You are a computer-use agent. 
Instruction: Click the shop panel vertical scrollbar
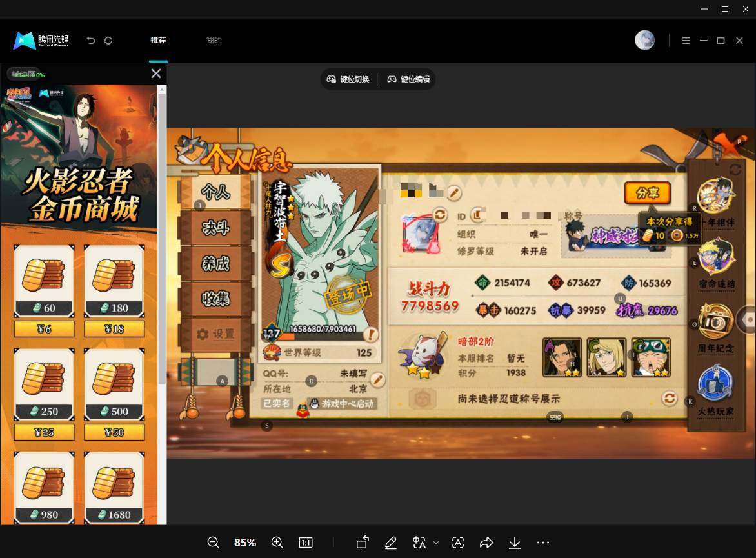pos(162,239)
